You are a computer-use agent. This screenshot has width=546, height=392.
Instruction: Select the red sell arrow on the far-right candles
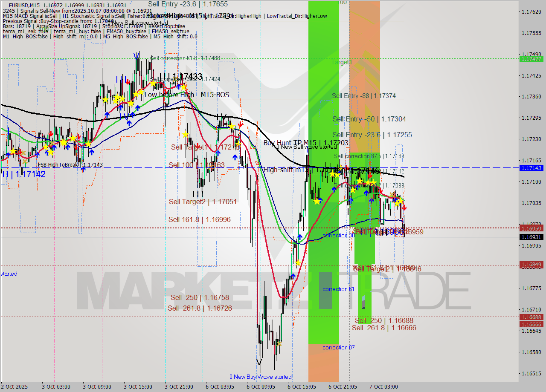click(404, 208)
